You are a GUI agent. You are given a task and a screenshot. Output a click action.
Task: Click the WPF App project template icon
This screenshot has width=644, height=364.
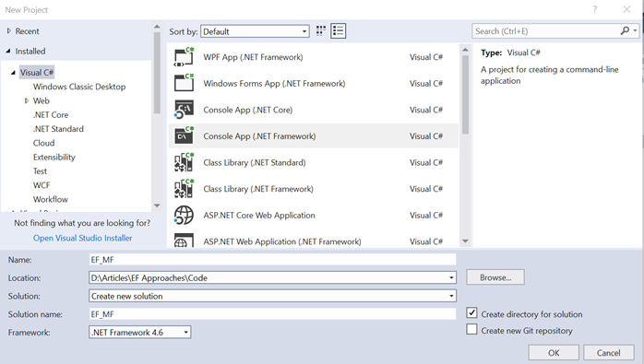click(x=184, y=57)
